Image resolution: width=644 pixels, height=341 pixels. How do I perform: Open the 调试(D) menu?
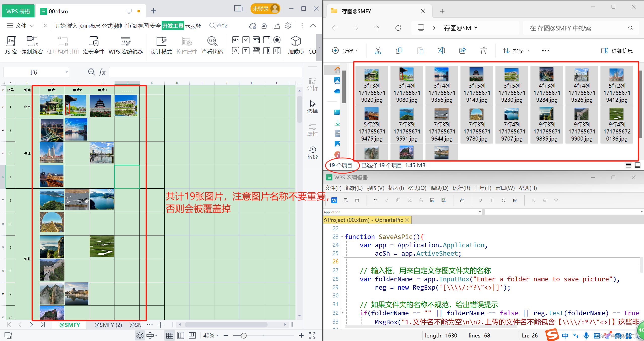click(439, 188)
